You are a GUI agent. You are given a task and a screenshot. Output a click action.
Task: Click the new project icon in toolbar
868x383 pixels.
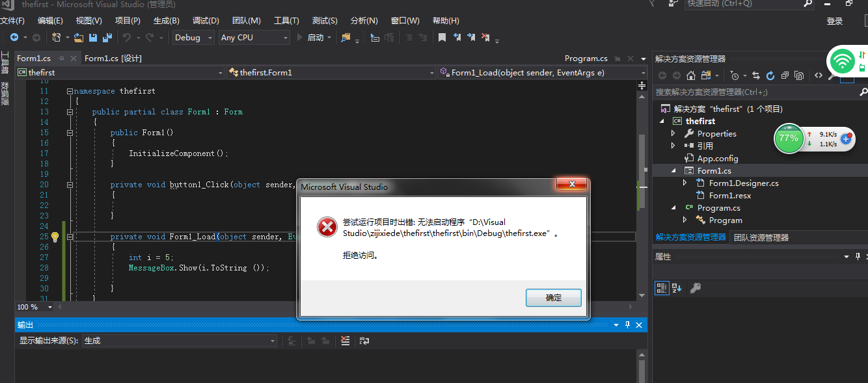click(57, 38)
